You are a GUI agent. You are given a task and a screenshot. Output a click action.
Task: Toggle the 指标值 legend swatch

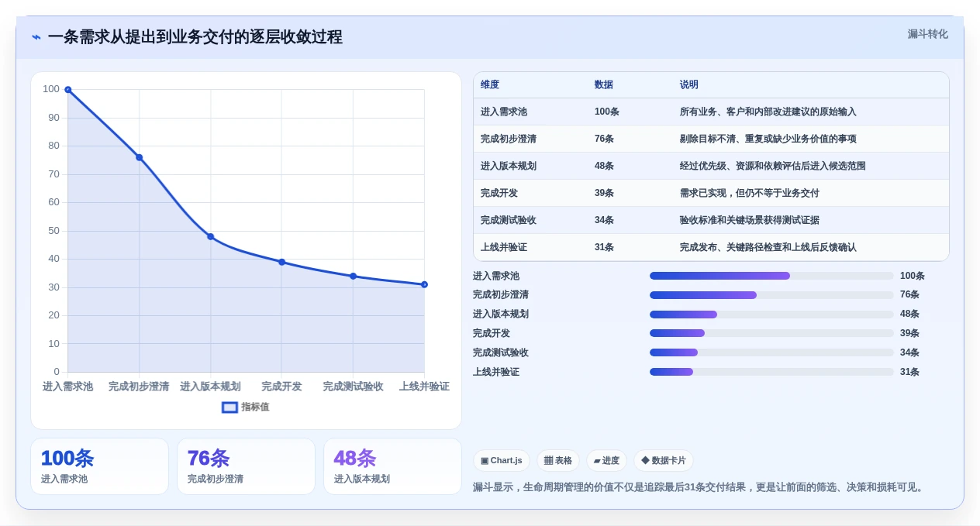(229, 407)
